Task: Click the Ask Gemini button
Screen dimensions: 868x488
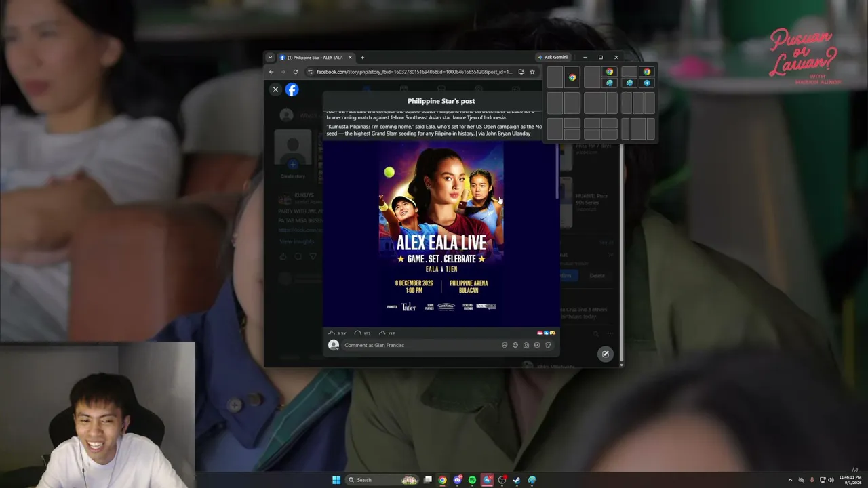Action: (x=553, y=57)
